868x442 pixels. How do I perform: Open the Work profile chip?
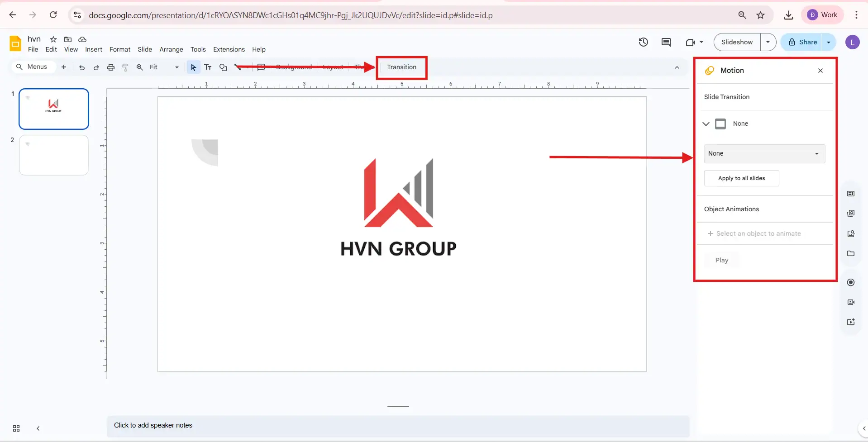coord(822,15)
